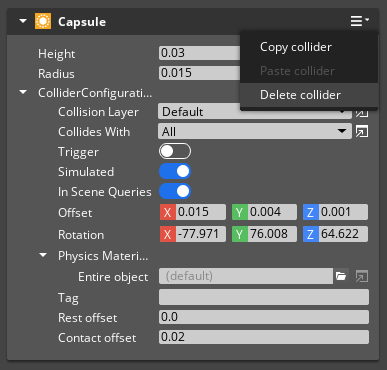Enable the Trigger switch
The height and width of the screenshot is (370, 387).
pos(175,151)
